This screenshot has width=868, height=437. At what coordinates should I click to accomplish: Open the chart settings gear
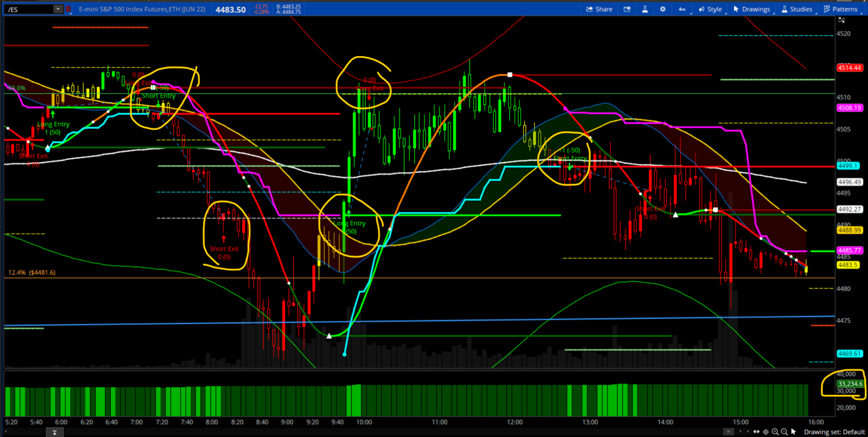[x=663, y=9]
